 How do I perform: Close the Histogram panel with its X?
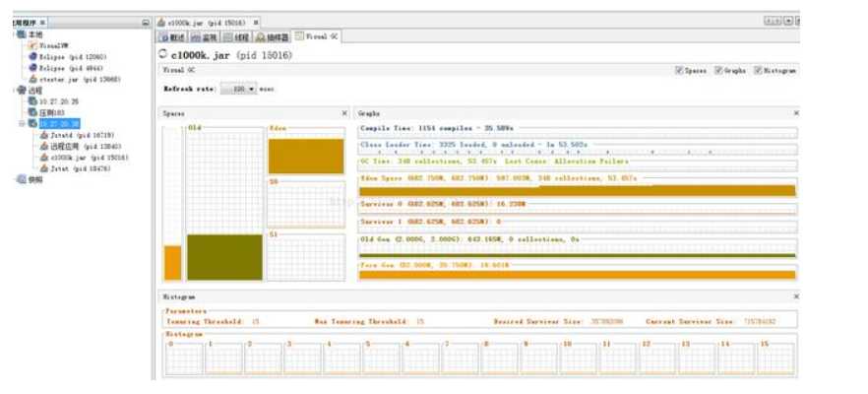(x=796, y=297)
